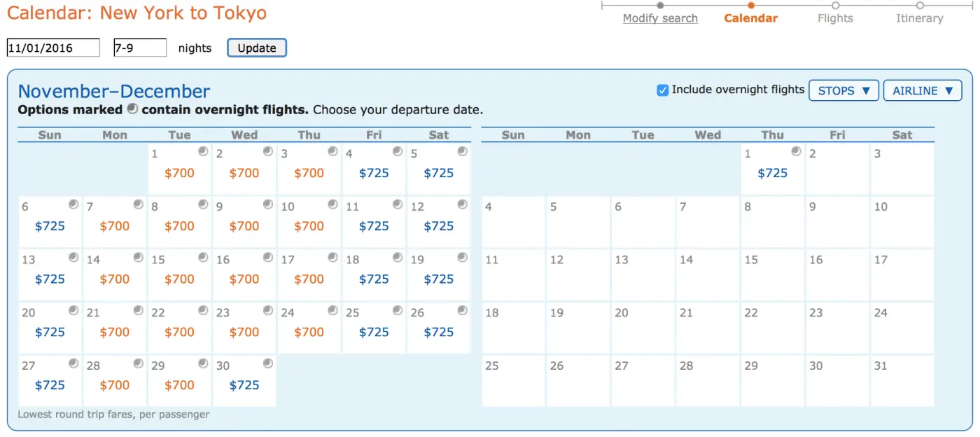Open the AIRLINE dropdown
The image size is (980, 437).
pos(923,90)
